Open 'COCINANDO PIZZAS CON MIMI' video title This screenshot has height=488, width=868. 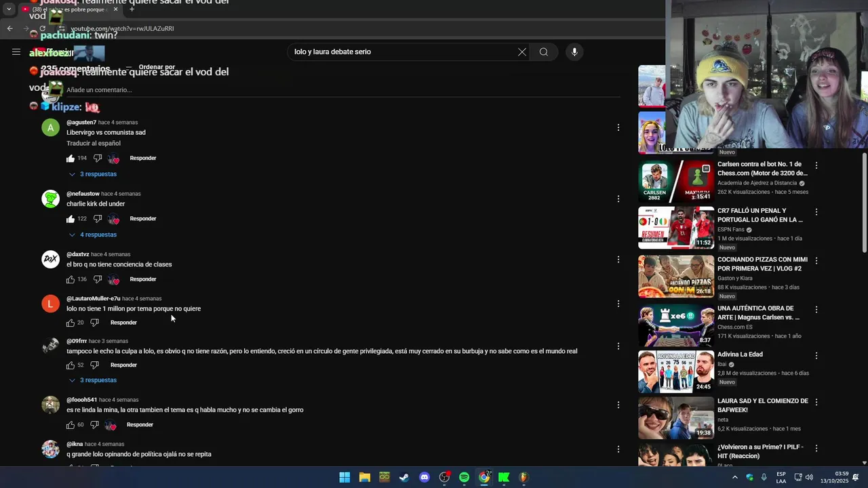(762, 264)
